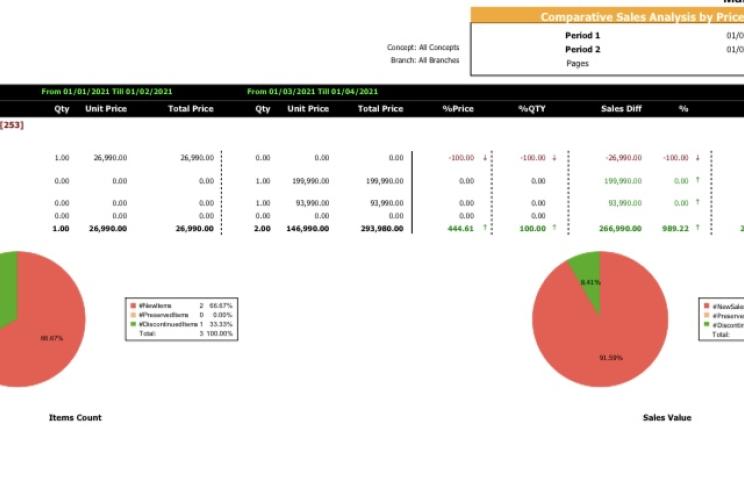Viewport: 744px width, 496px height.
Task: Click the Total 100.00% row in Items legend
Action: click(186, 334)
